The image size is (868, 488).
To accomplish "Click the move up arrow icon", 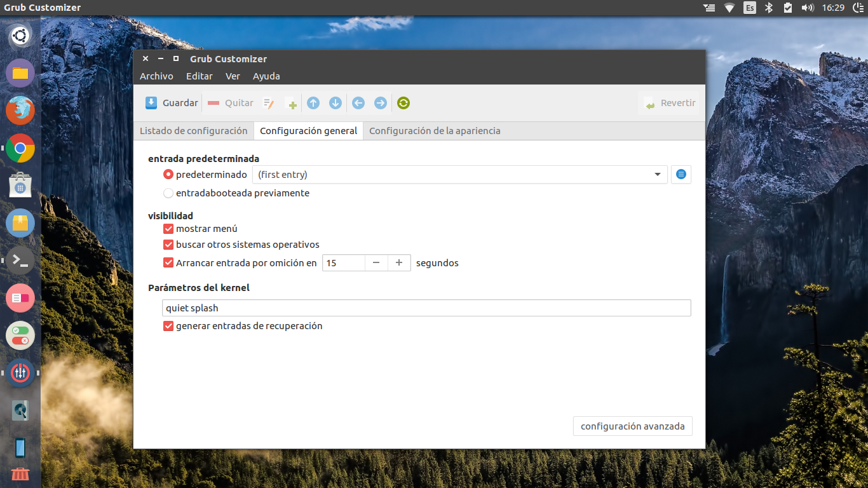I will click(x=313, y=103).
